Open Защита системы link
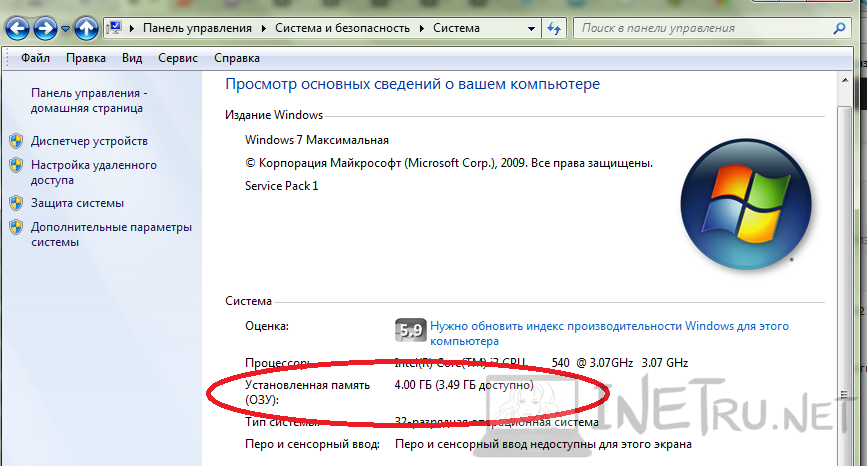Viewport: 867px width, 466px height. 77,203
